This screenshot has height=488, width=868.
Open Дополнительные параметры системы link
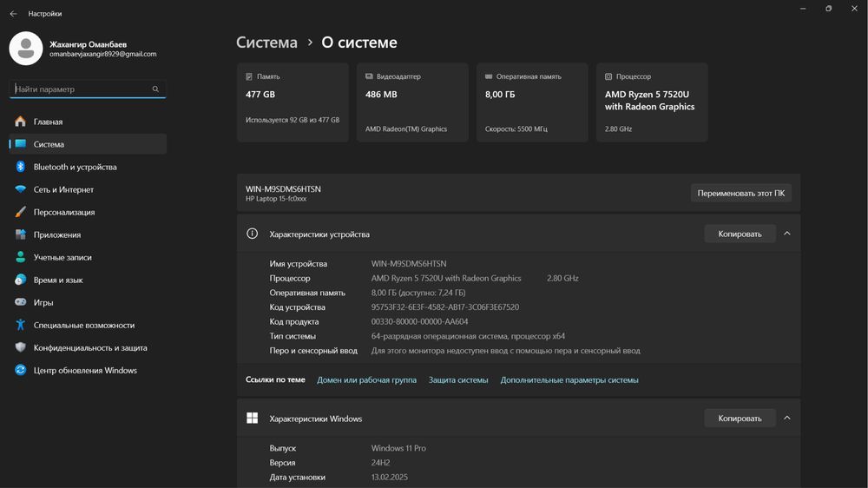coord(569,380)
